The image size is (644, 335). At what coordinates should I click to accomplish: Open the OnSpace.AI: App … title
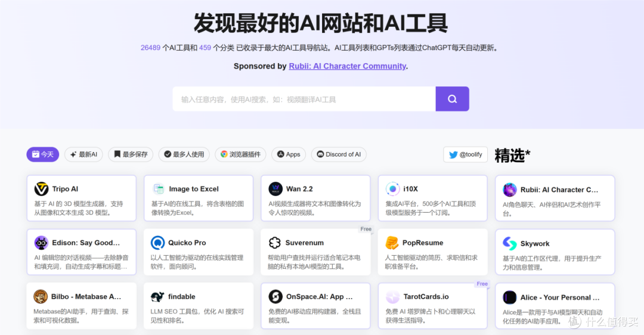319,296
